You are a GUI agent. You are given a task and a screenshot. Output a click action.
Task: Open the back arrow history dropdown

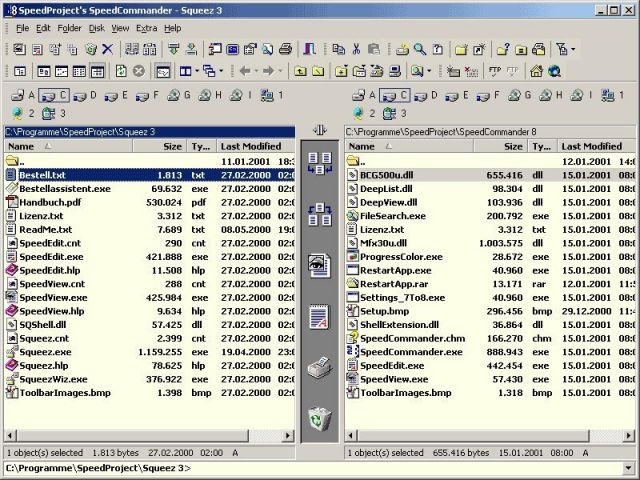[x=256, y=71]
